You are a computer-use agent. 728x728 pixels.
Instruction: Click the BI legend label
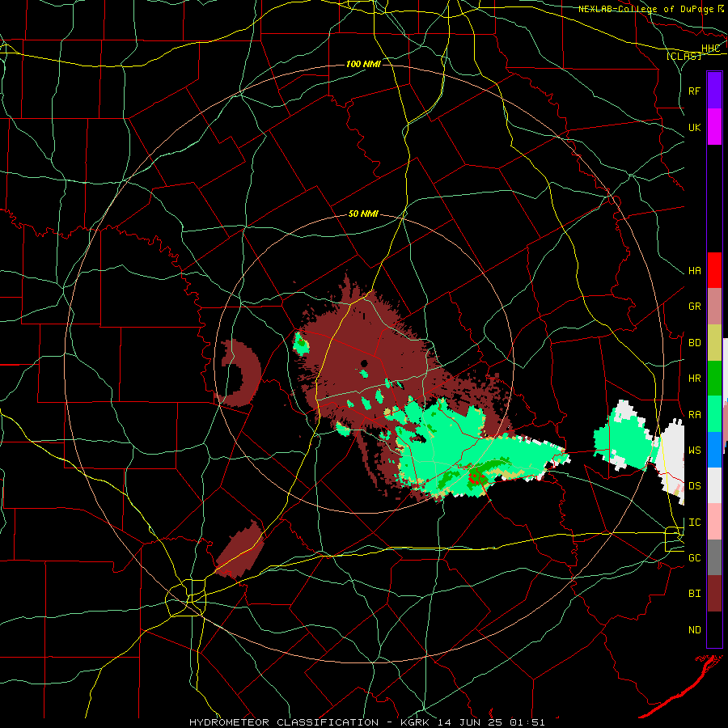point(694,594)
